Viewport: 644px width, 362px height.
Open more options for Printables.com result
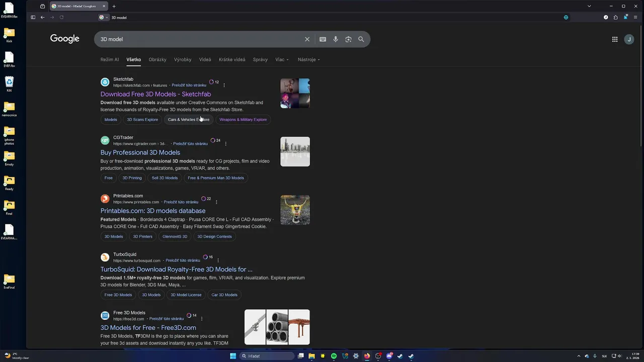tap(216, 202)
